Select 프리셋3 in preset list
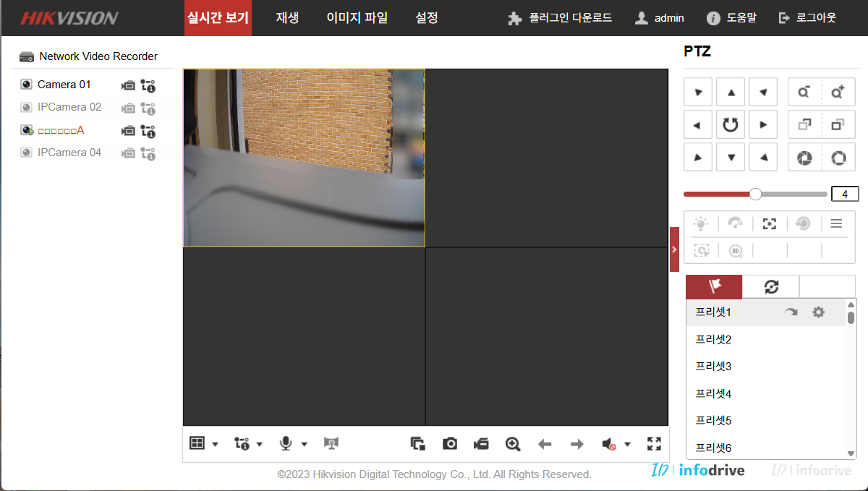The image size is (868, 491). 766,367
